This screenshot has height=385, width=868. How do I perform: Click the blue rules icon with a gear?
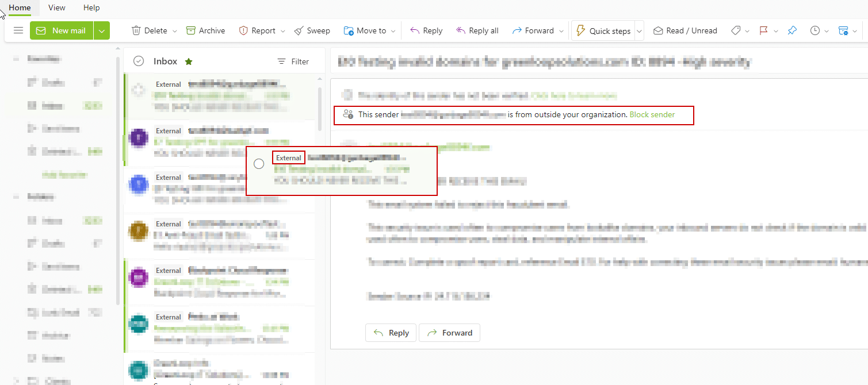(843, 30)
